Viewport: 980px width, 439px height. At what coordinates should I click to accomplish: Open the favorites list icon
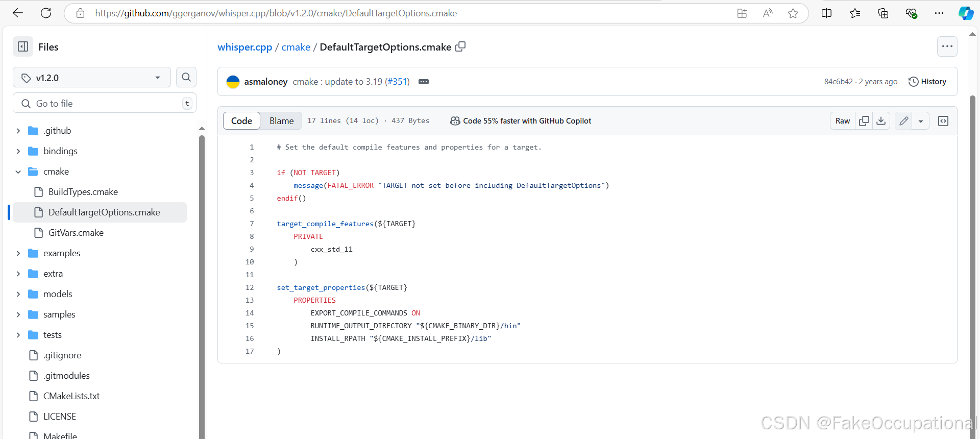point(855,13)
